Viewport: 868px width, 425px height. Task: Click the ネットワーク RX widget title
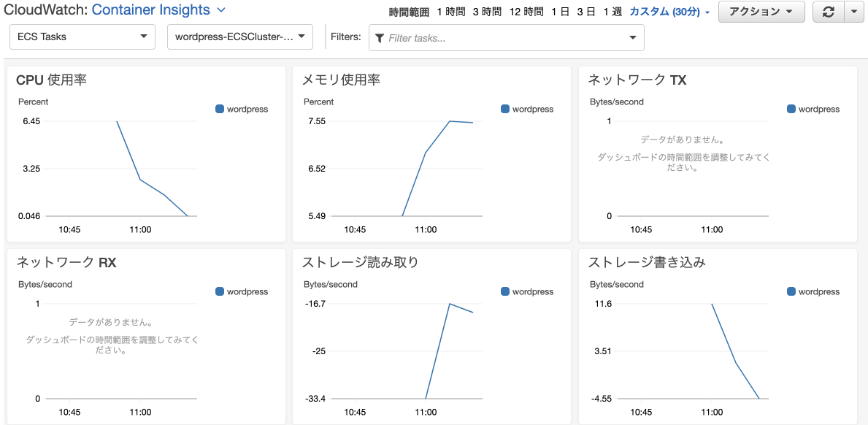(66, 262)
